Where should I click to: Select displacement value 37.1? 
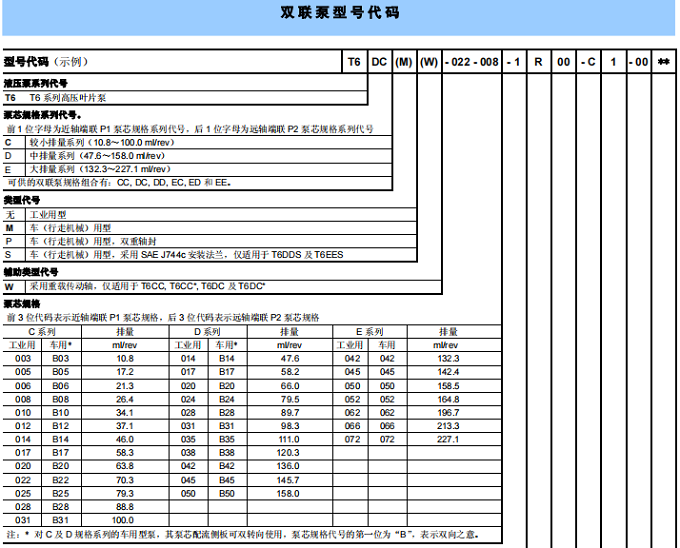point(125,426)
